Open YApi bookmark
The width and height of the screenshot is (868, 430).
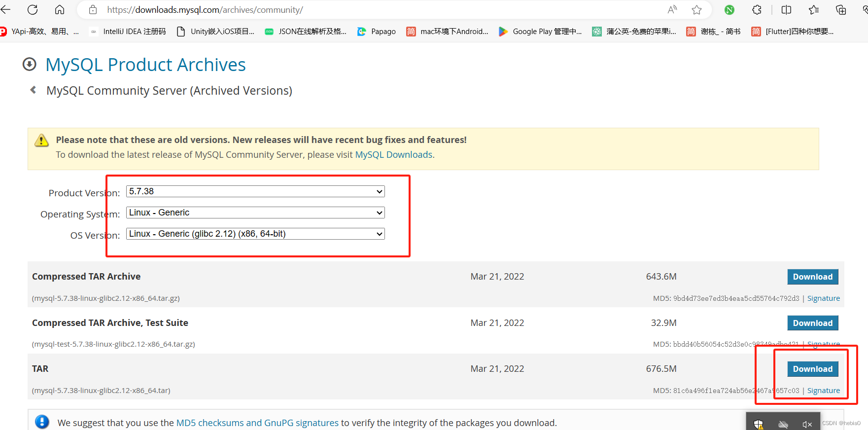(x=39, y=32)
